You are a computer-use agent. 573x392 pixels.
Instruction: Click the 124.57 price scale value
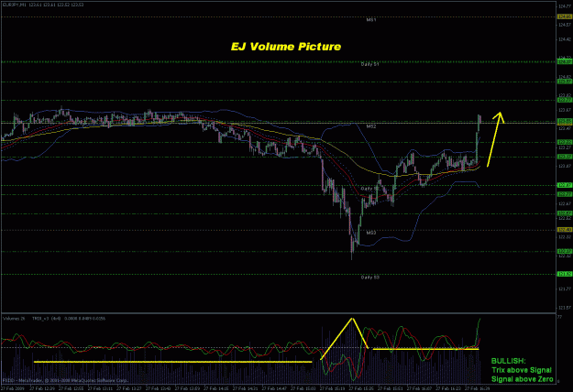pos(565,25)
